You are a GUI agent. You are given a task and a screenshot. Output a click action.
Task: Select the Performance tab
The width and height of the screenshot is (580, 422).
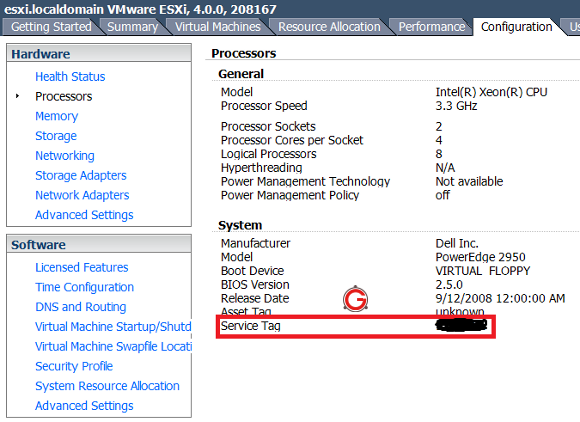(431, 27)
